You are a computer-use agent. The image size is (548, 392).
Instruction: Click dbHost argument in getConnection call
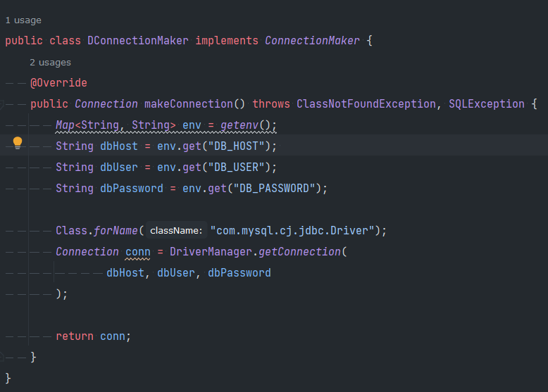[x=125, y=272]
